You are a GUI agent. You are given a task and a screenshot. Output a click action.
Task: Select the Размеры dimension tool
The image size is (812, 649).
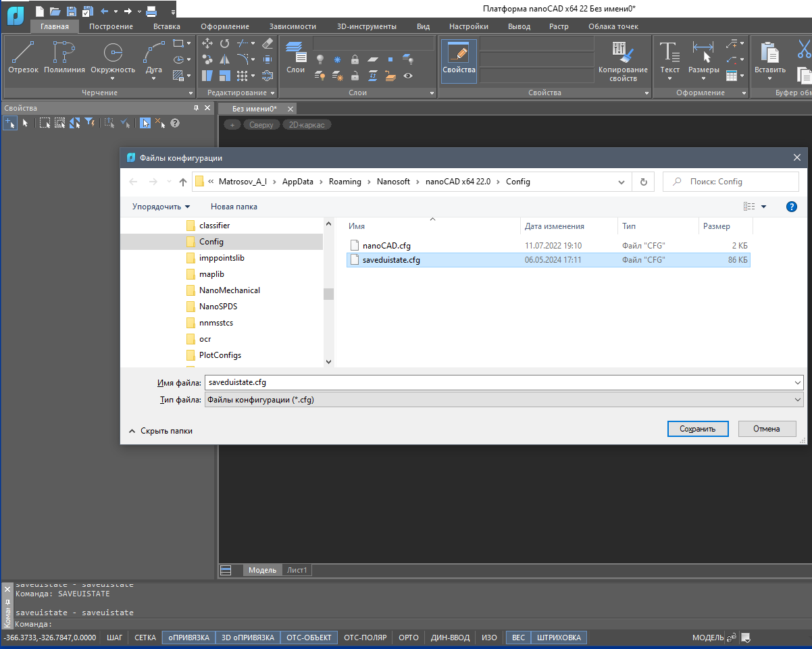(x=703, y=57)
